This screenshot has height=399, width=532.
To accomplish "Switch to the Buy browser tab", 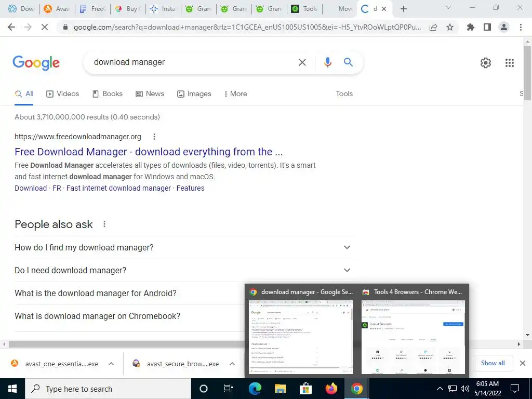I will pyautogui.click(x=128, y=9).
